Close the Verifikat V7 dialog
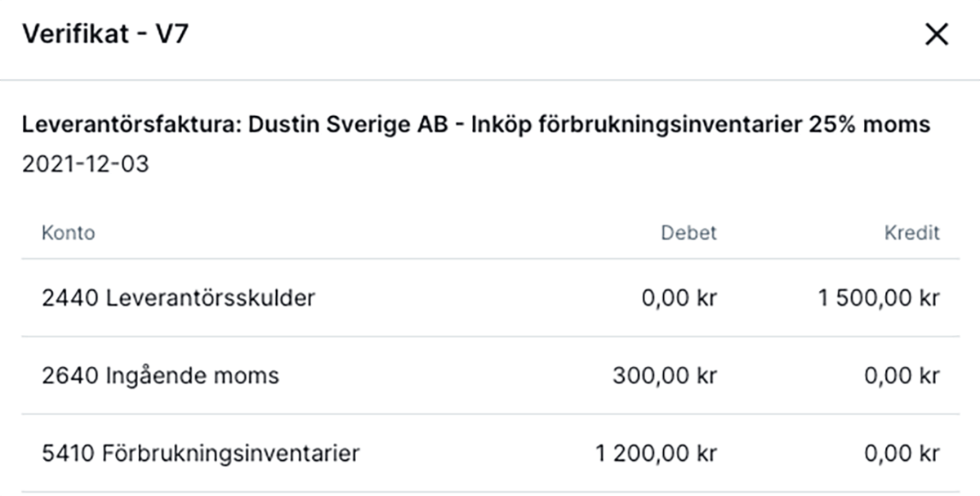The width and height of the screenshot is (980, 496). coord(936,35)
